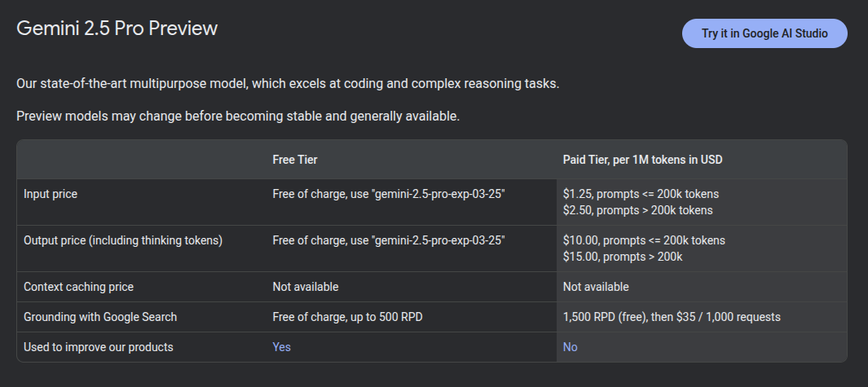
Task: Click the Output price row label
Action: pos(123,240)
